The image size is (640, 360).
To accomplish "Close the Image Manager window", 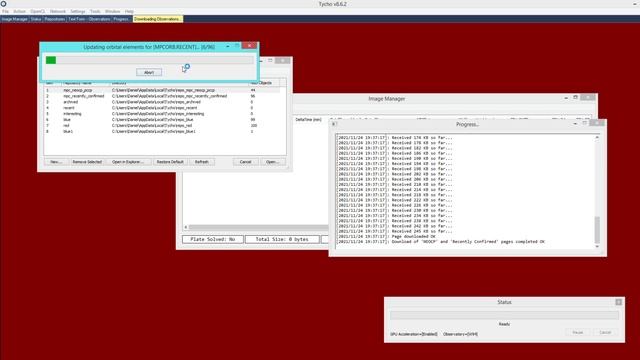I will [x=588, y=97].
